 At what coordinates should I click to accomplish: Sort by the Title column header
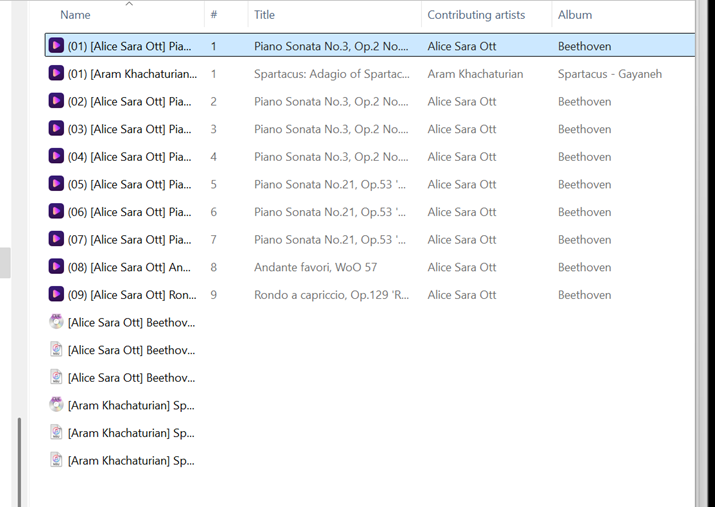tap(264, 15)
